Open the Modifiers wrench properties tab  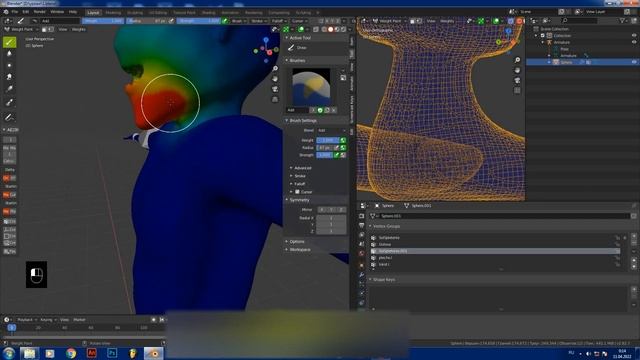(x=362, y=274)
